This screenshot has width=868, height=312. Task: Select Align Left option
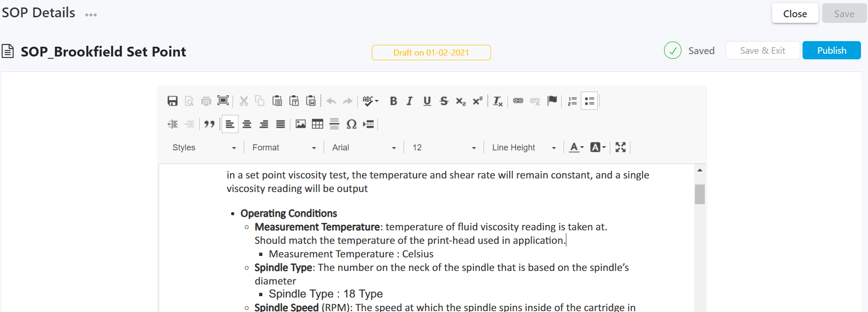pyautogui.click(x=230, y=124)
